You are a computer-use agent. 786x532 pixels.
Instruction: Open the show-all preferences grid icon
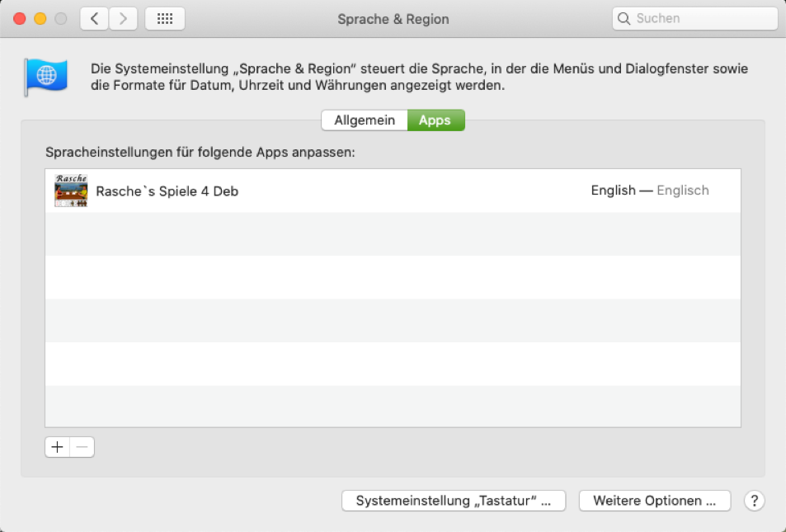pos(164,18)
